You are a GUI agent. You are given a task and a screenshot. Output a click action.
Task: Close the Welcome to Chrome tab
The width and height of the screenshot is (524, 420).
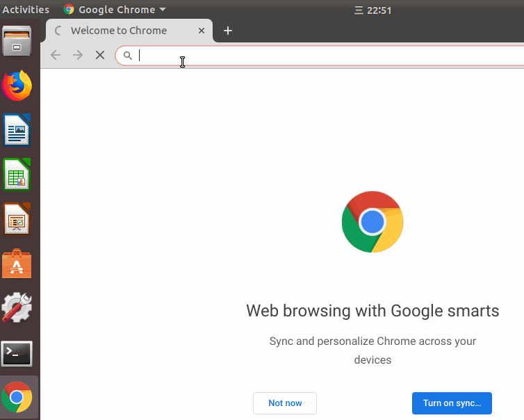tap(201, 31)
